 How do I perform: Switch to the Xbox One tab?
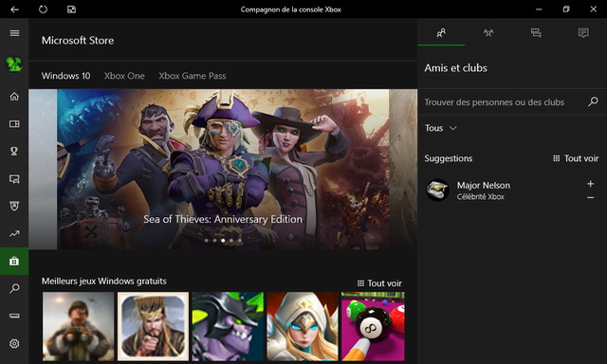(x=124, y=76)
